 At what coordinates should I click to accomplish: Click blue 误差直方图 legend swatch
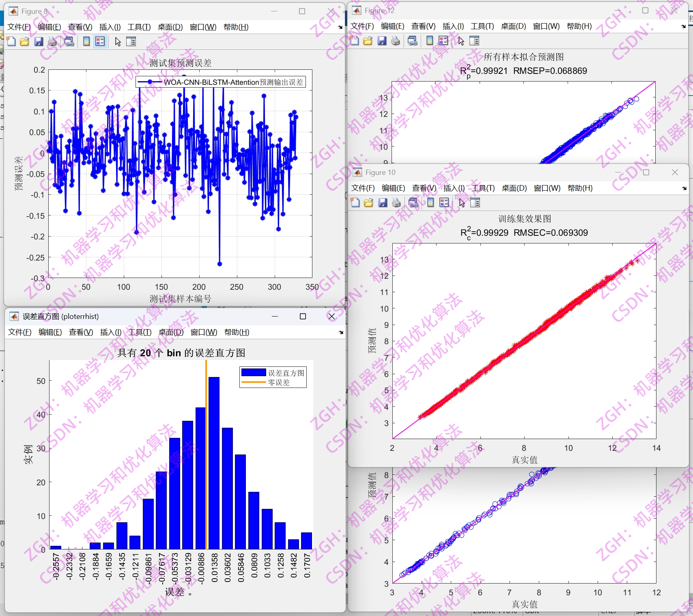(254, 373)
